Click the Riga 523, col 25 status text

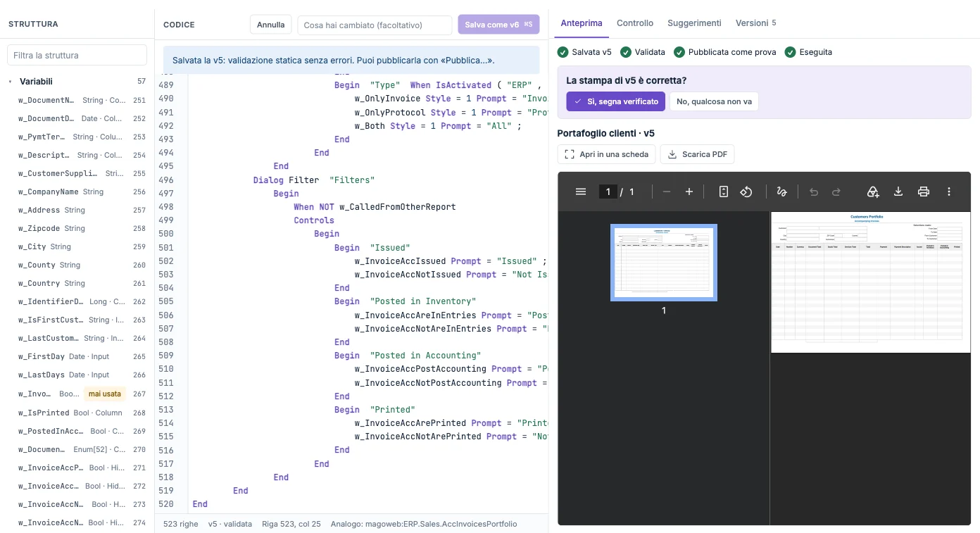click(x=291, y=524)
